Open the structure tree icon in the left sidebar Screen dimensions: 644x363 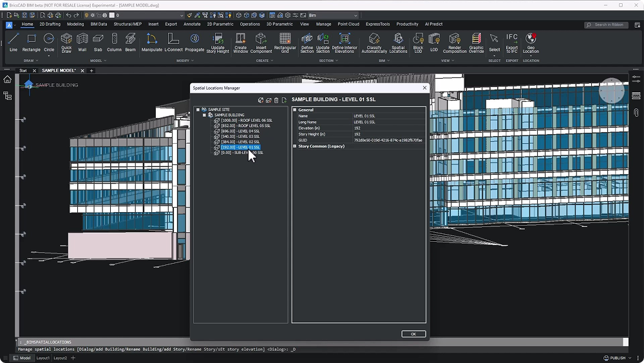7,96
